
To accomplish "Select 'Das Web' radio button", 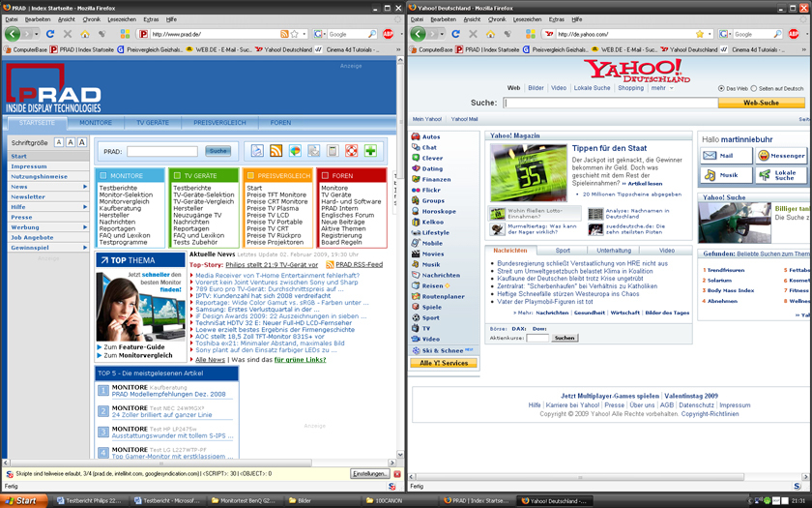I will tap(721, 89).
